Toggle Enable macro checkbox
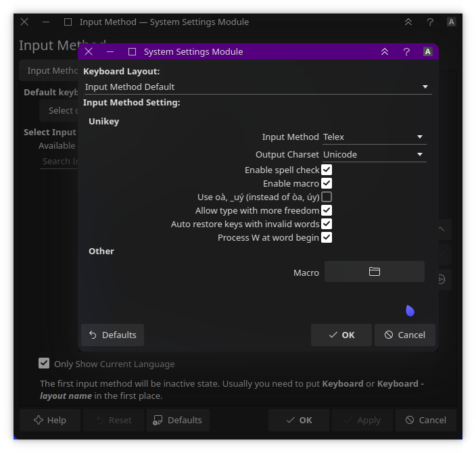 point(327,183)
